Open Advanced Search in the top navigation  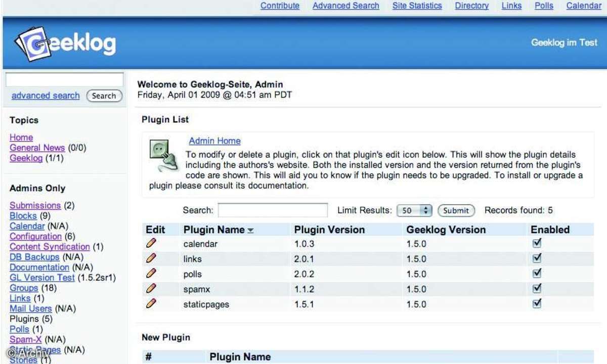346,6
